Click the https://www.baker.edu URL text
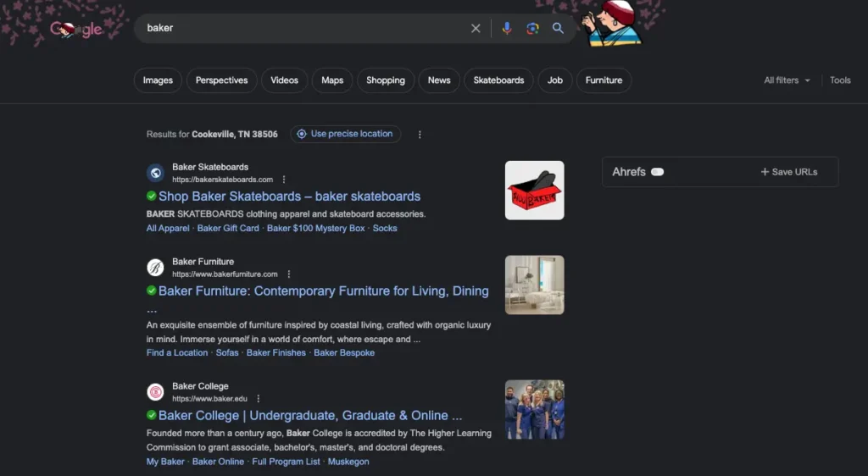Viewport: 868px width, 476px height. pyautogui.click(x=210, y=399)
